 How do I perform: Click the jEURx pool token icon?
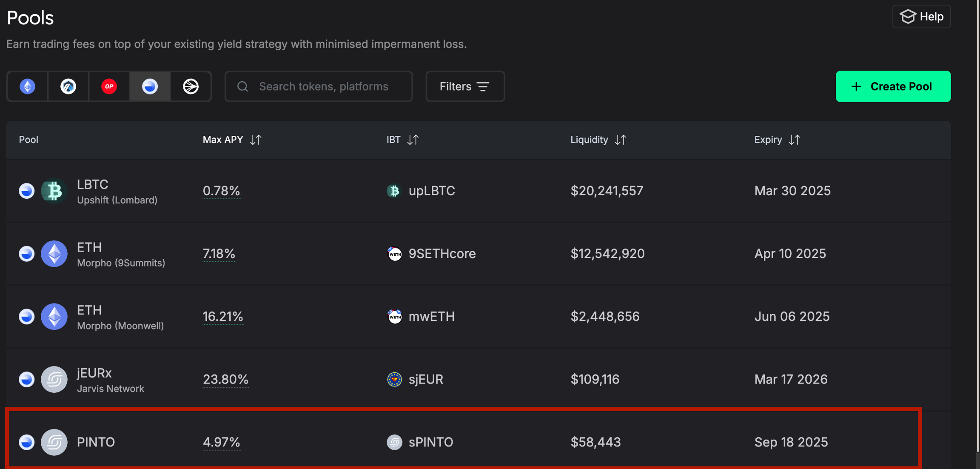(x=54, y=379)
